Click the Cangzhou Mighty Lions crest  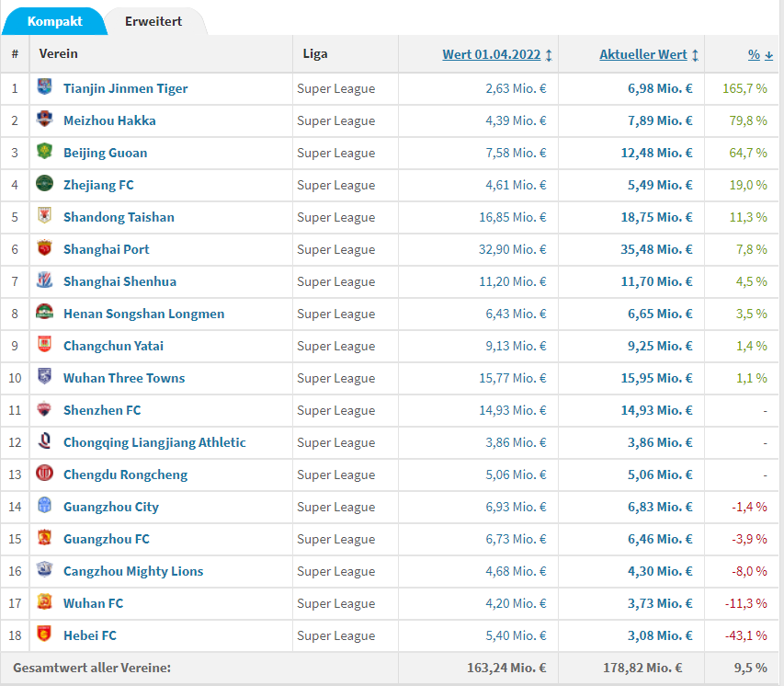coord(44,569)
